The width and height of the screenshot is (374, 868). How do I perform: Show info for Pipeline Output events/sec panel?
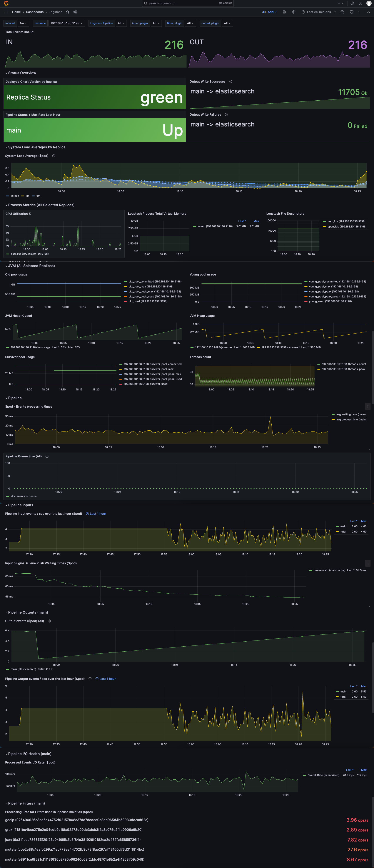[x=90, y=679]
